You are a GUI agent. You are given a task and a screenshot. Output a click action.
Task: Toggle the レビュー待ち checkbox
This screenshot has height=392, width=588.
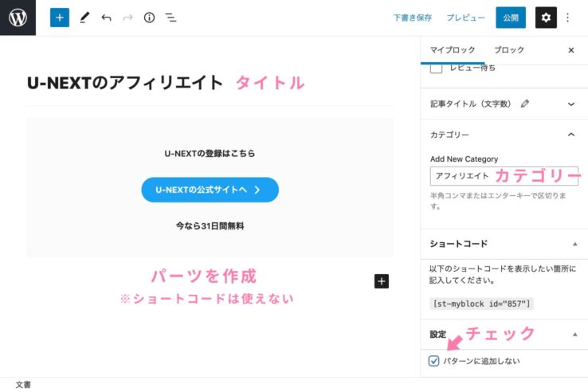(436, 68)
